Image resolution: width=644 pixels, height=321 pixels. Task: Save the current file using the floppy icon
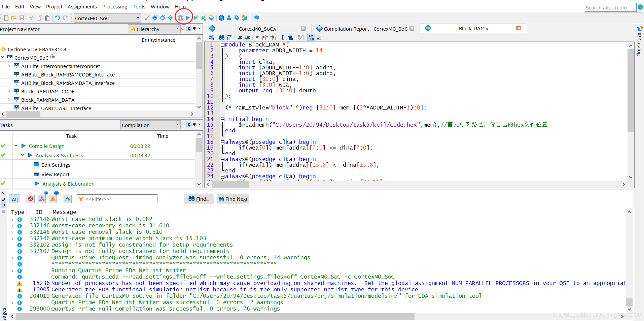click(x=22, y=18)
